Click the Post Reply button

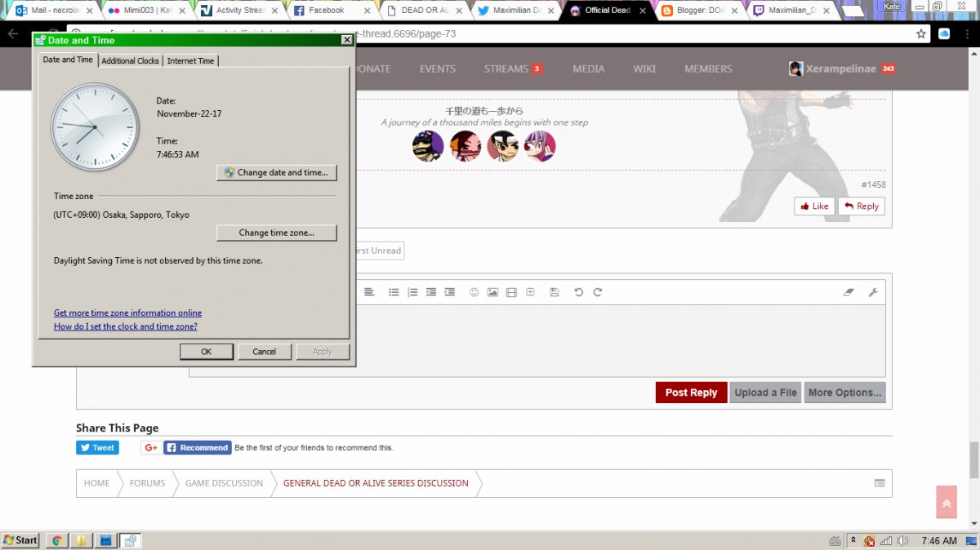pyautogui.click(x=691, y=393)
